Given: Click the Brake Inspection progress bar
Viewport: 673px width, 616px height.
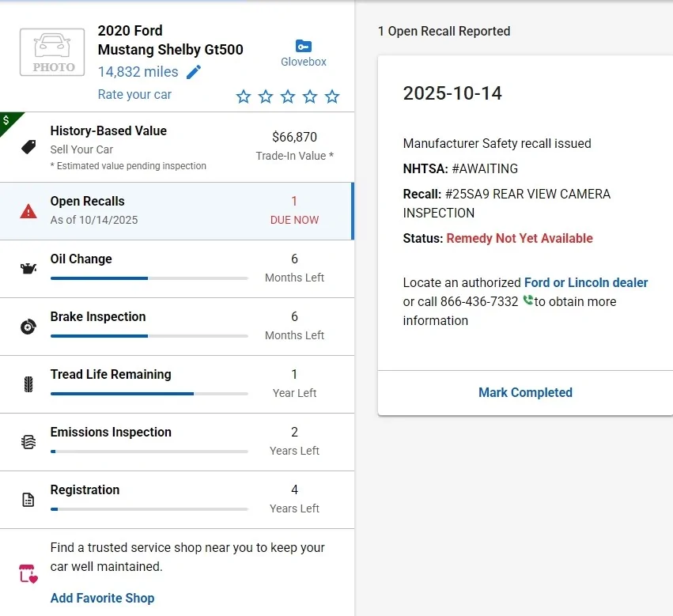Looking at the screenshot, I should click(x=149, y=336).
